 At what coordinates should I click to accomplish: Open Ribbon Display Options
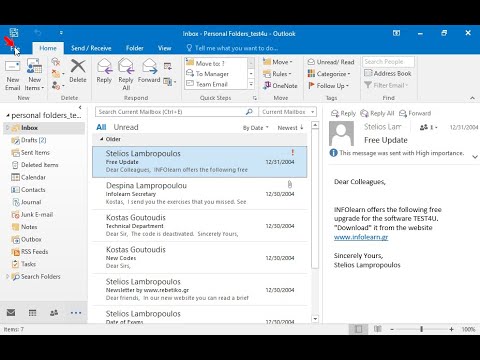[396, 33]
